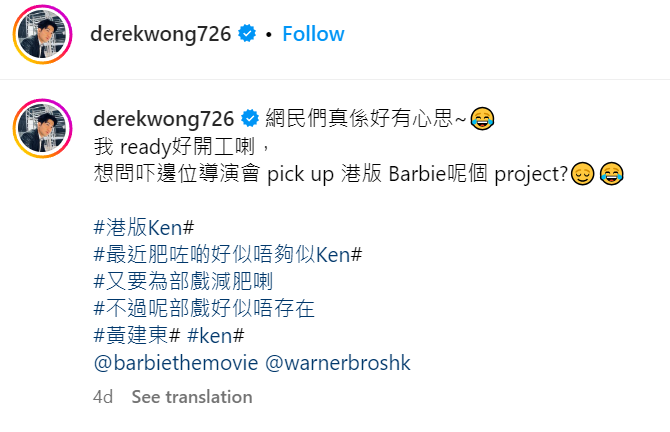670x432 pixels.
Task: Open derekwong726 username in the caption
Action: click(164, 119)
